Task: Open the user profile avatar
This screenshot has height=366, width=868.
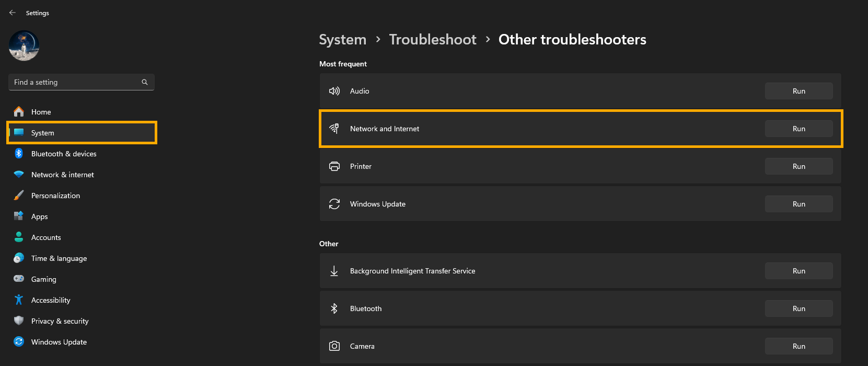Action: click(x=24, y=45)
